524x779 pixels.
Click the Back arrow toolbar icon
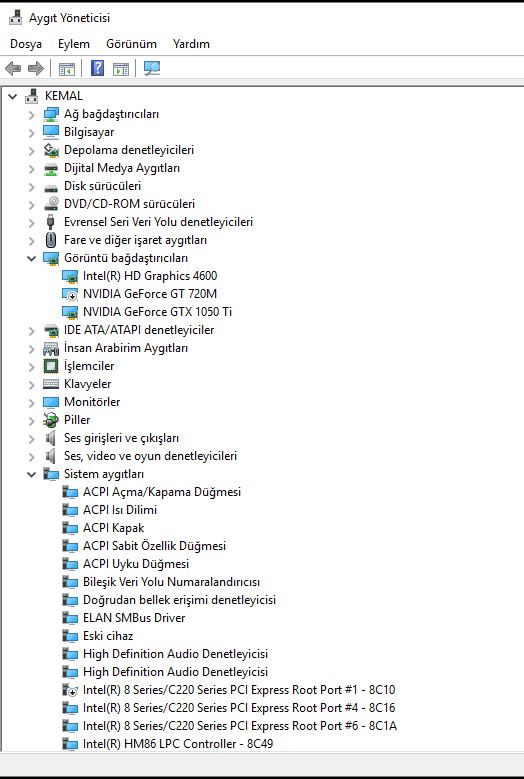[13, 68]
